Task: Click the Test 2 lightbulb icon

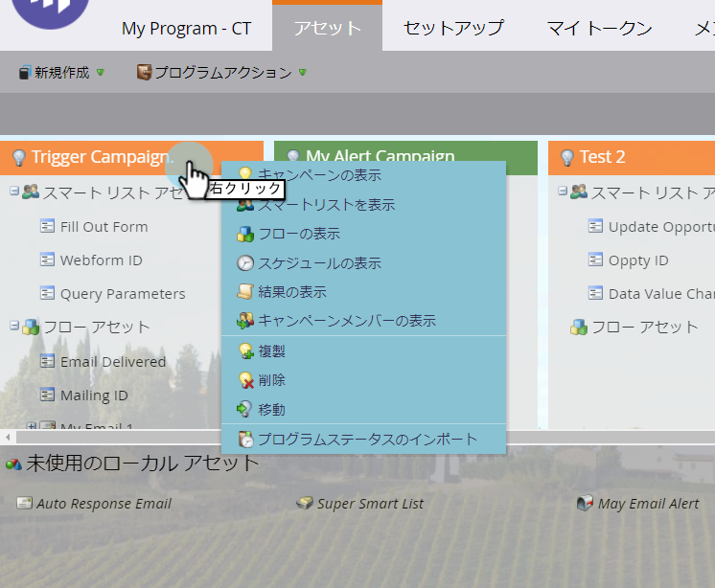Action: coord(566,158)
